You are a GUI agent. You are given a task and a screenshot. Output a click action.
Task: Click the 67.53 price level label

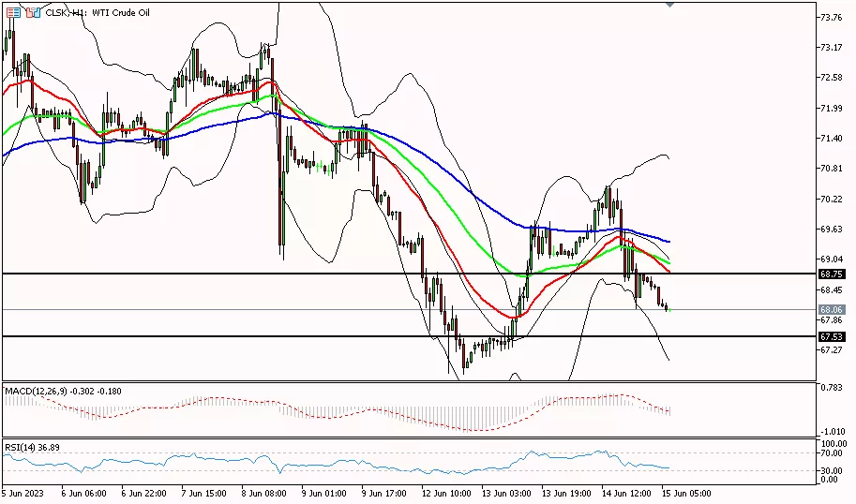829,336
